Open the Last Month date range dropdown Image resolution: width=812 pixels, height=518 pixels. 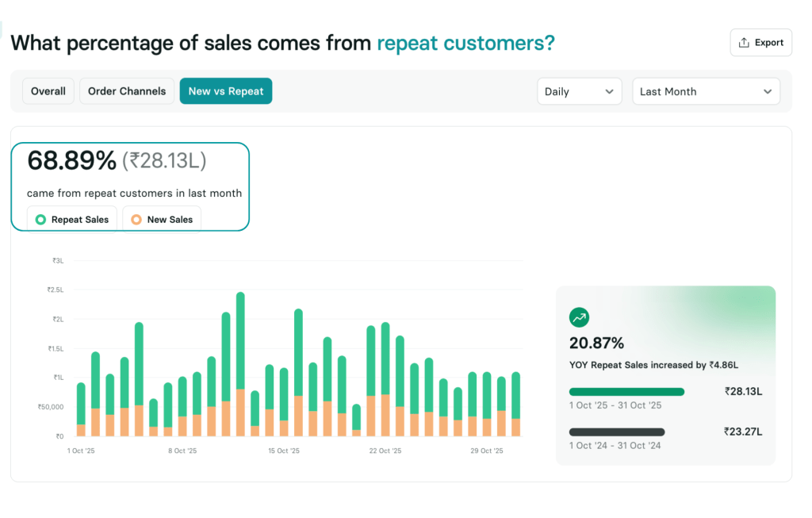[x=706, y=91]
